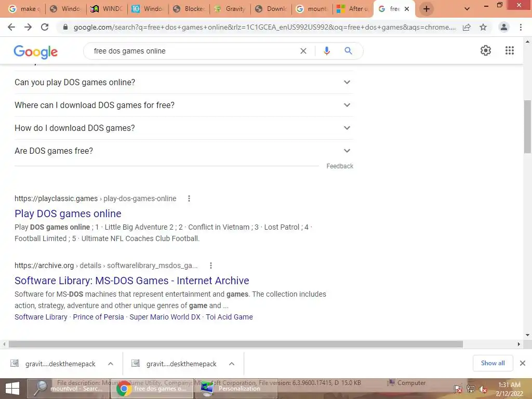Open options for archive.org result
The image size is (532, 399).
tap(211, 265)
